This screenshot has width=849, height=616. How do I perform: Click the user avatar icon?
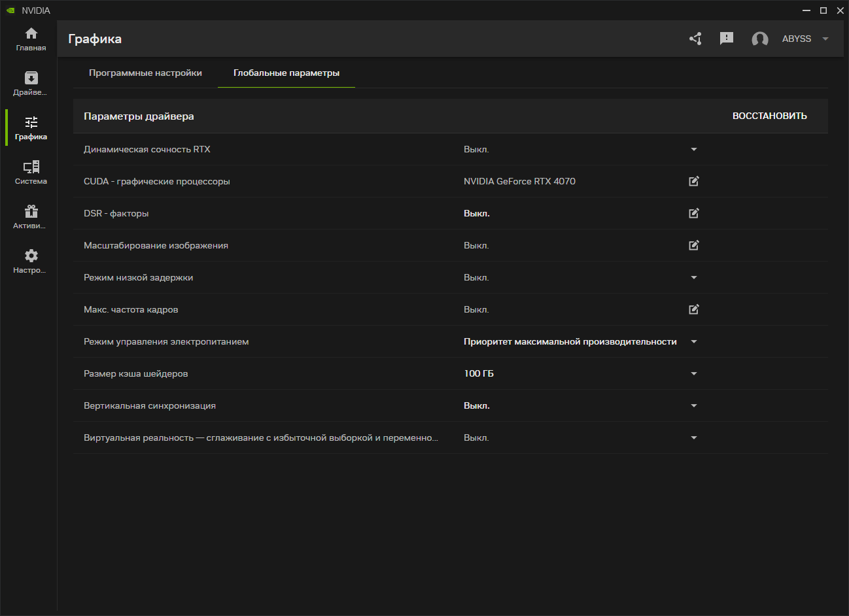[759, 39]
